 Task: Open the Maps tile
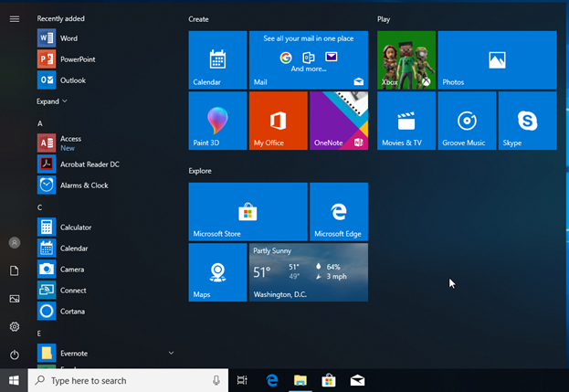217,272
